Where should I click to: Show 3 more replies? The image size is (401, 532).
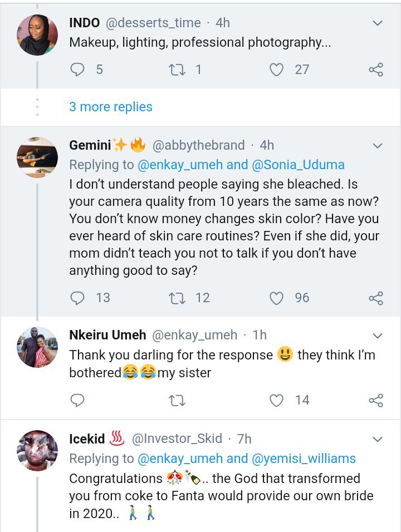(110, 107)
